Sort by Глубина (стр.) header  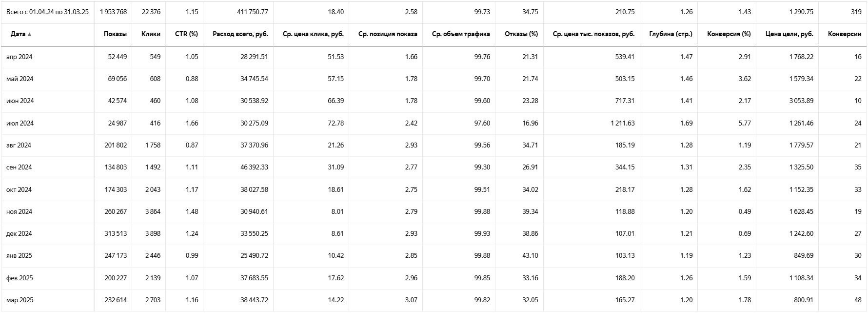(x=671, y=34)
